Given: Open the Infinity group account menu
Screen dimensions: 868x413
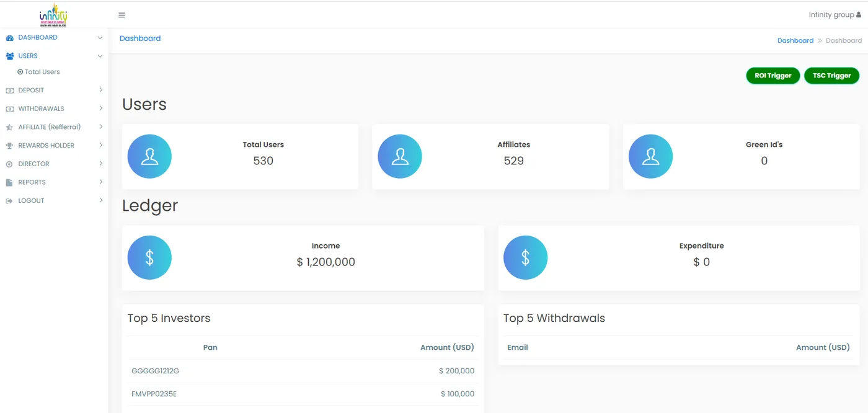Looking at the screenshot, I should tap(835, 15).
